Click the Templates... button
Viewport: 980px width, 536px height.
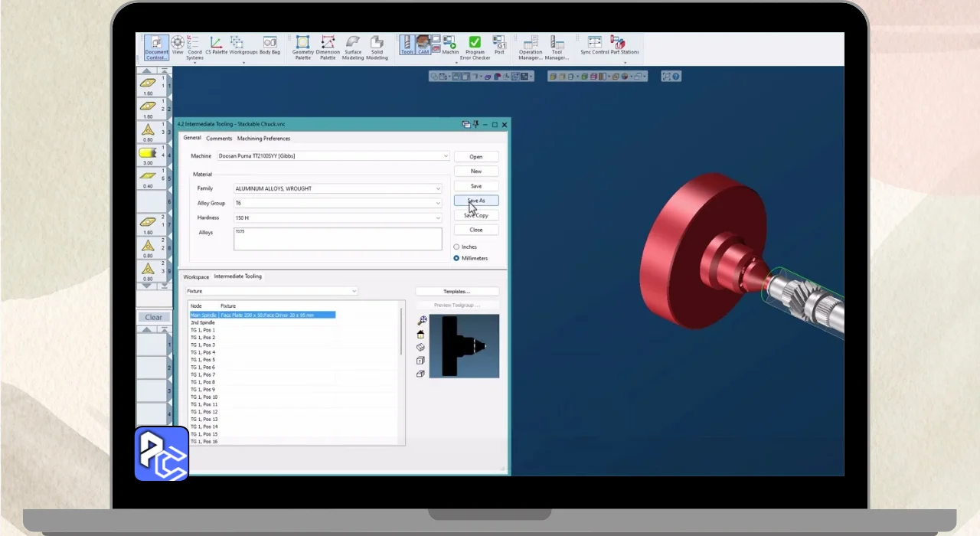click(x=457, y=292)
